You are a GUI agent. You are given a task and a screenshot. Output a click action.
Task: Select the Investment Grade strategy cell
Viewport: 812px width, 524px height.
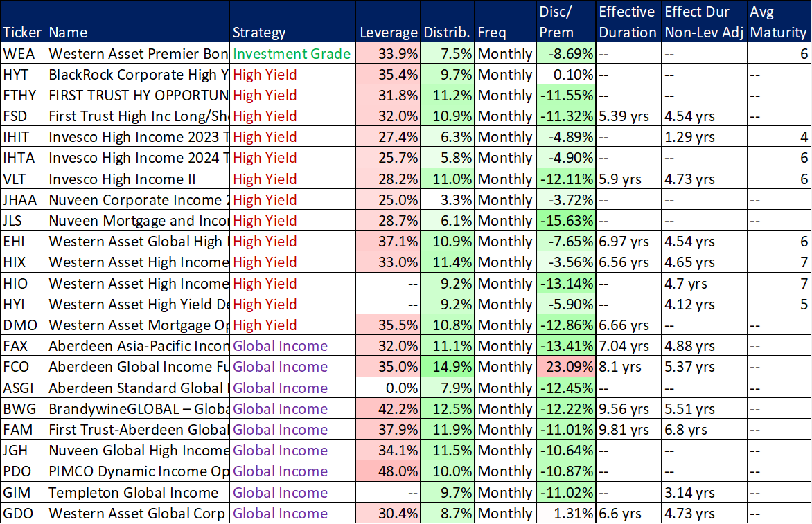point(292,53)
